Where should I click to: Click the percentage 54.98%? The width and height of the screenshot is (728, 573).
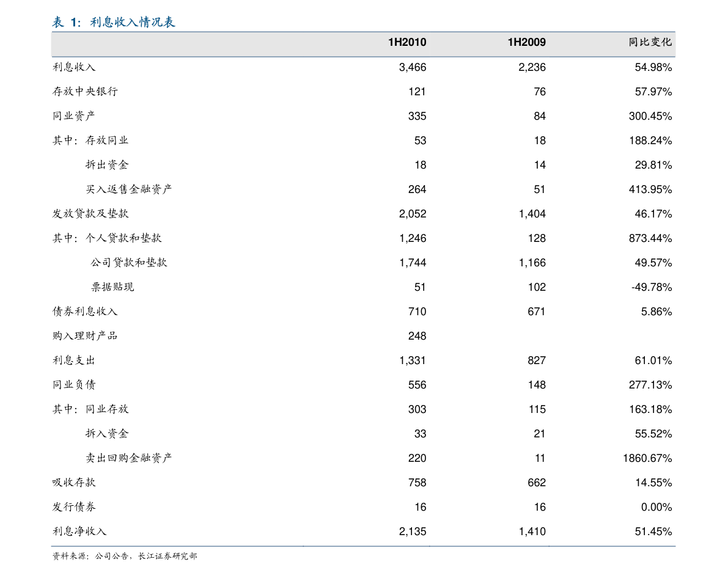click(653, 67)
